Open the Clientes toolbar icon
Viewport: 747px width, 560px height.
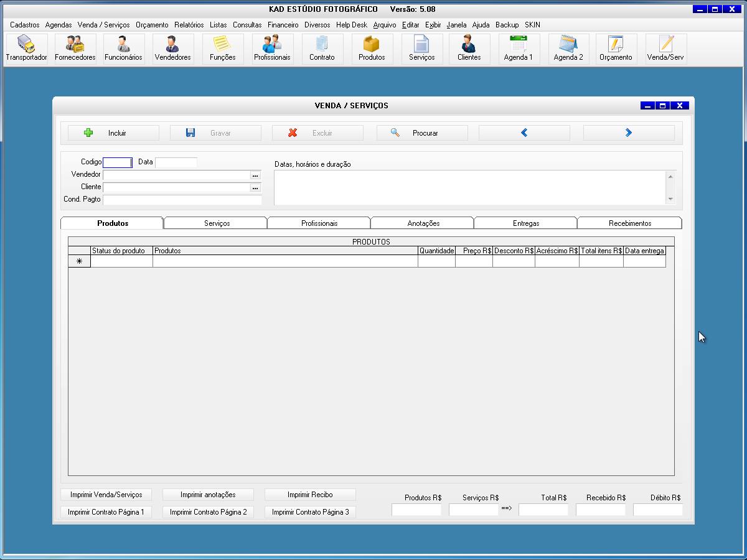coord(469,49)
